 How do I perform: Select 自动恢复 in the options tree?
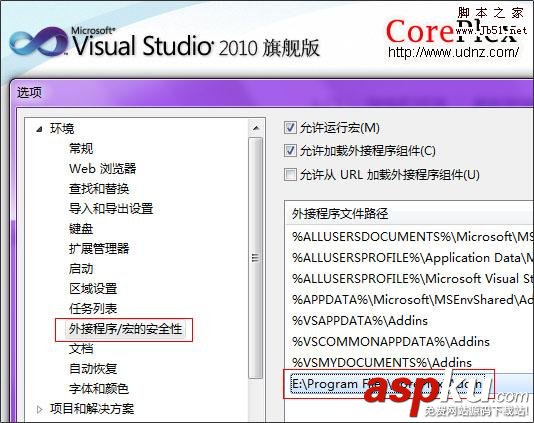pos(93,369)
